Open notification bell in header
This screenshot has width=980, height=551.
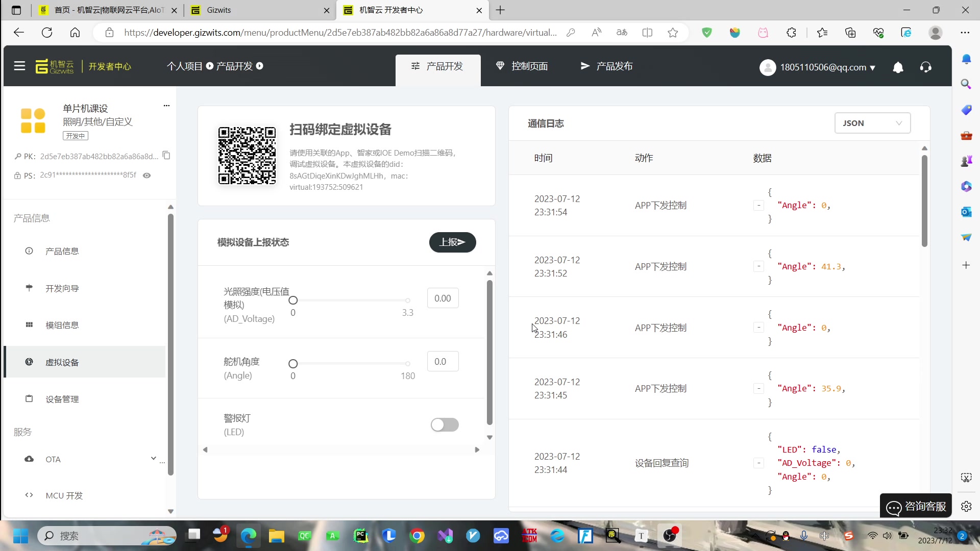898,67
